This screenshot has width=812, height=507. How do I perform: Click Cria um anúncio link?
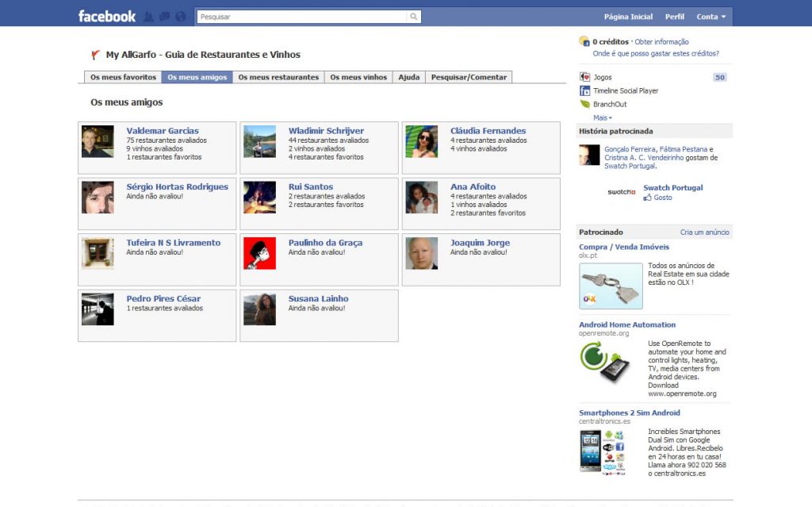click(x=704, y=232)
